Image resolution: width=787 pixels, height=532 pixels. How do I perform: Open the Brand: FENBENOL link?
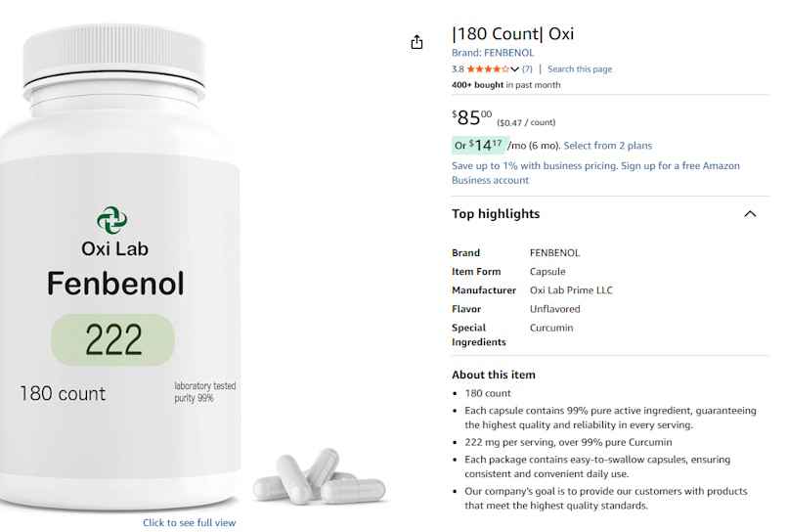coord(493,53)
